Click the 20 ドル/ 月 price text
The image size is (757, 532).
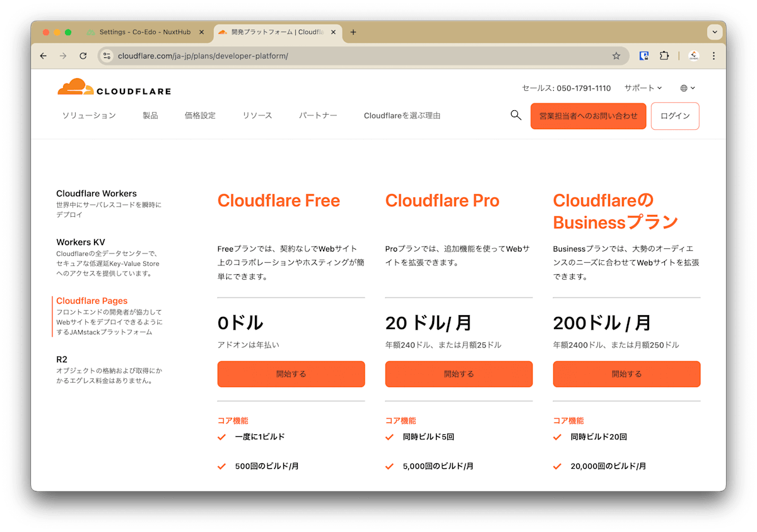428,323
